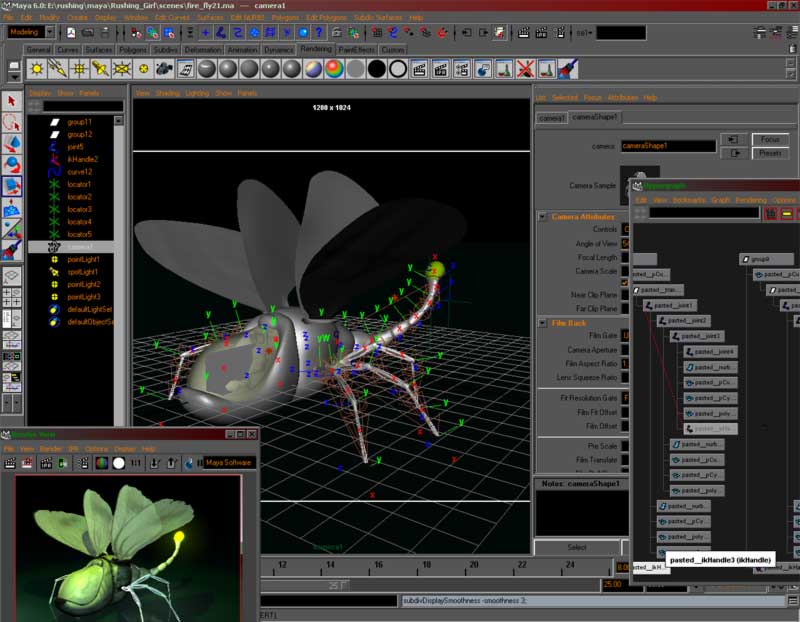This screenshot has height=622, width=800.
Task: Click the Ambient Light shelf icon
Action: click(x=37, y=69)
